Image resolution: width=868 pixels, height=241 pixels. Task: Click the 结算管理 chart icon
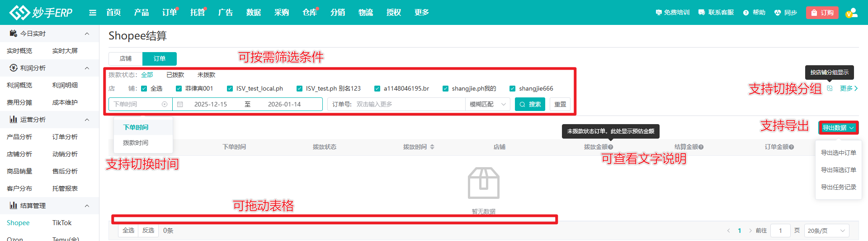[x=13, y=205]
